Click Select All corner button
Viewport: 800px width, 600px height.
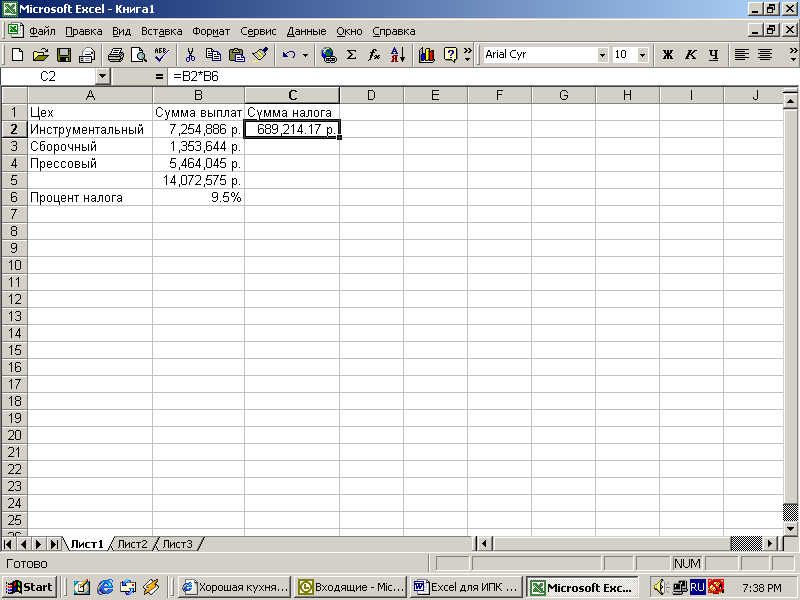pyautogui.click(x=14, y=95)
